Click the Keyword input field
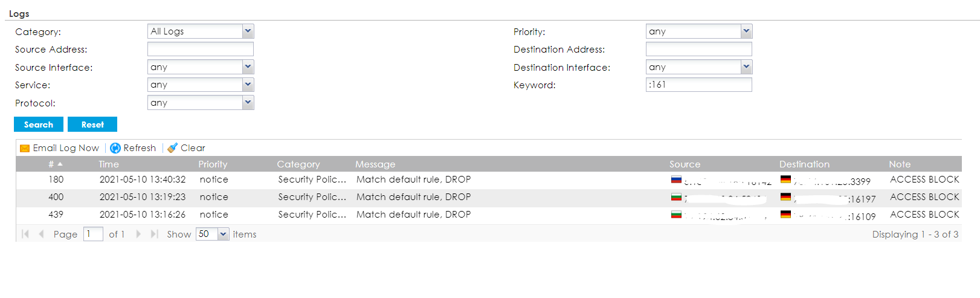Screen dimensions: 980x298 pyautogui.click(x=698, y=85)
